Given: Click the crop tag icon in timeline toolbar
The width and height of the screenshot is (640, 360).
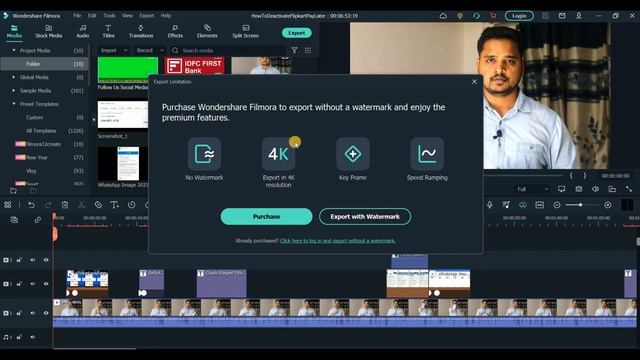Looking at the screenshot, I should pyautogui.click(x=98, y=205).
